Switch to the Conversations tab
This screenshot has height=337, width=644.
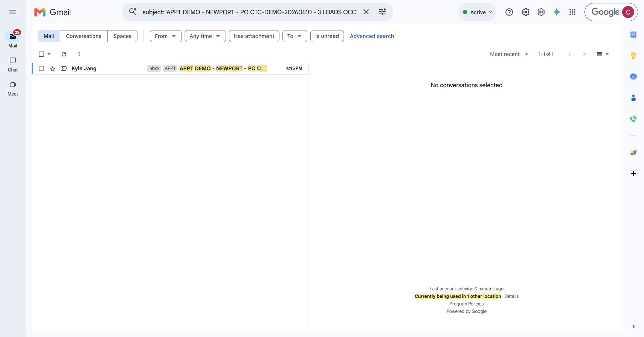click(x=84, y=36)
